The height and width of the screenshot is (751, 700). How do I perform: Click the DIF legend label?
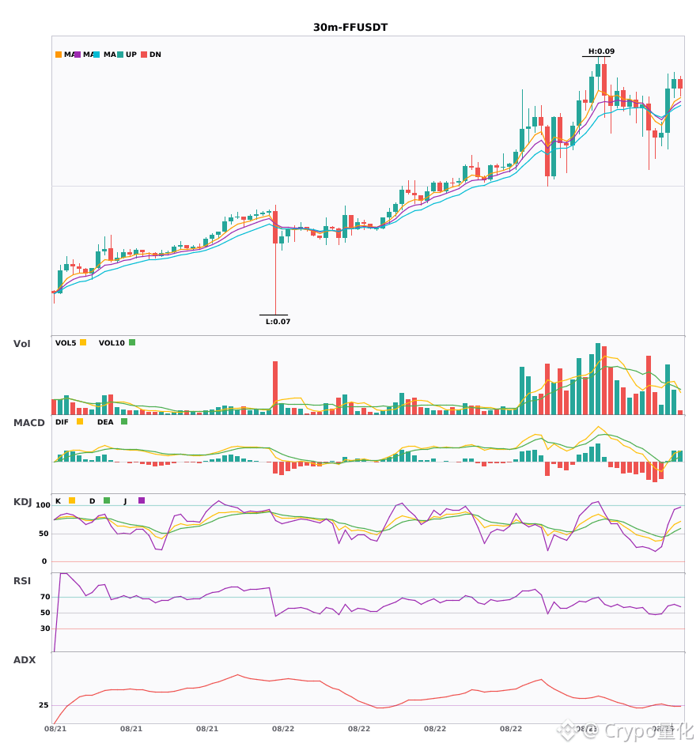(62, 422)
